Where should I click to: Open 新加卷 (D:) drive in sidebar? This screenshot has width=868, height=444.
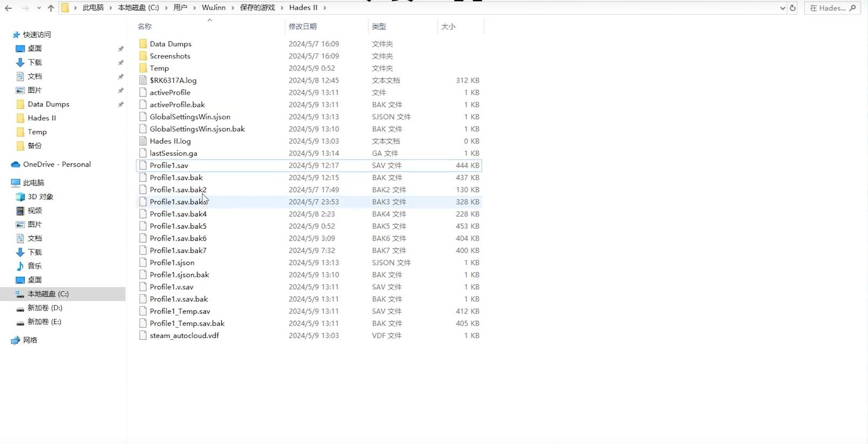tap(45, 308)
